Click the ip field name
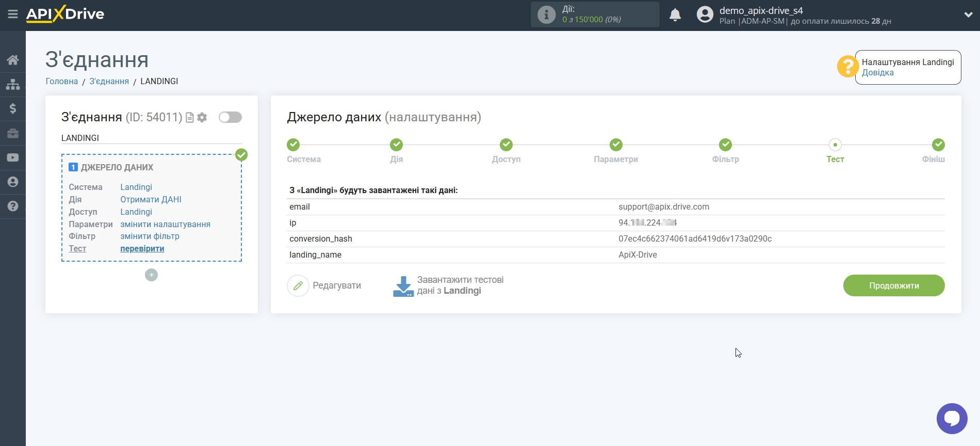The image size is (980, 446). [x=292, y=222]
